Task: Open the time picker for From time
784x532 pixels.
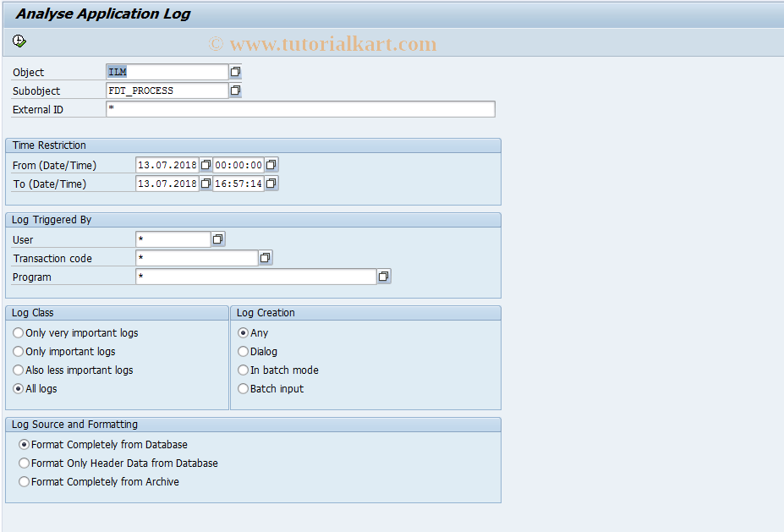Action: click(271, 164)
